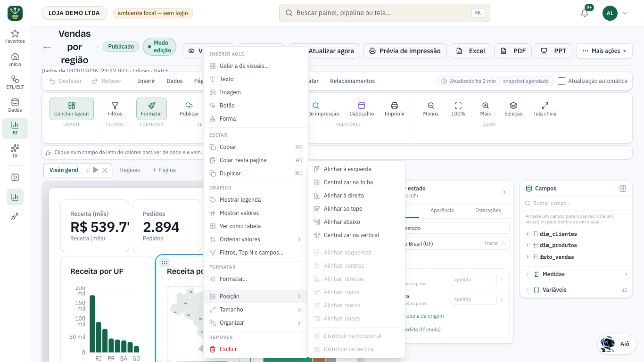This screenshot has height=362, width=644.
Task: Export the report with the Excel button
Action: point(471,51)
